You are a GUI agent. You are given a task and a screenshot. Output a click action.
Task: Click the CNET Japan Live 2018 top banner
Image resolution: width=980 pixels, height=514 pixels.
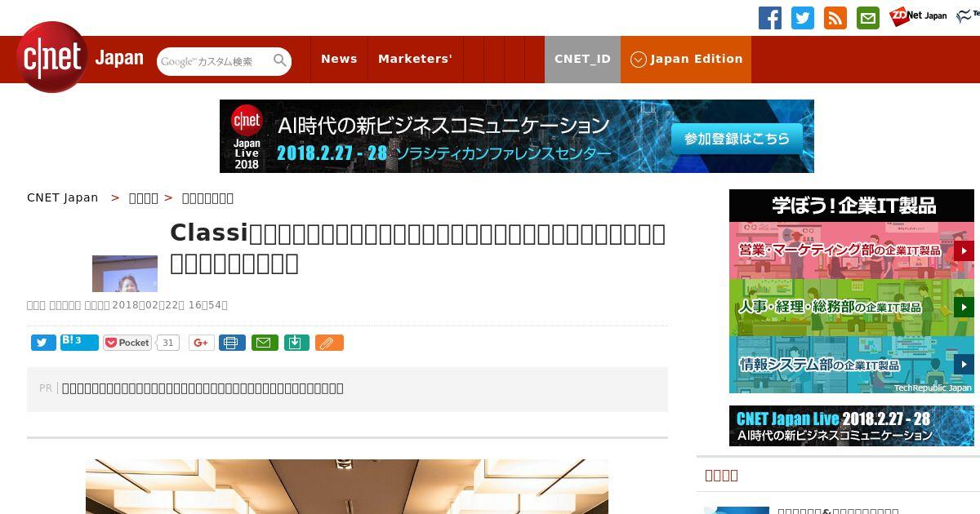click(x=517, y=136)
